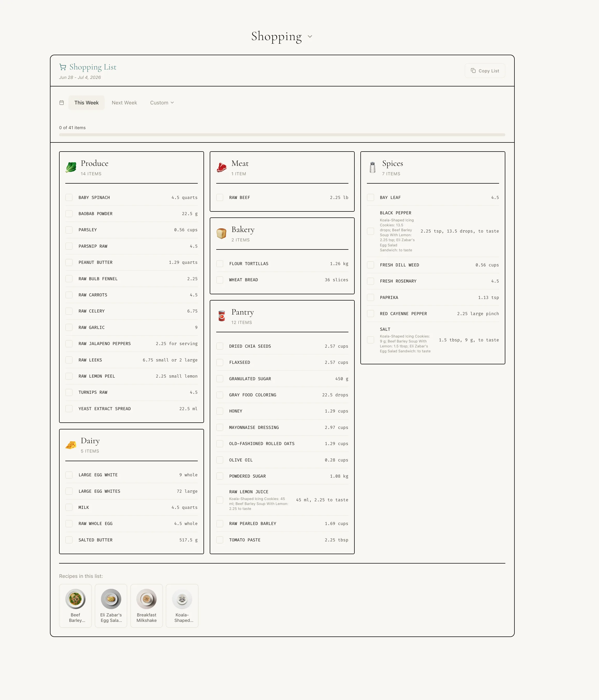Mark Black Pepper as purchased

point(371,231)
